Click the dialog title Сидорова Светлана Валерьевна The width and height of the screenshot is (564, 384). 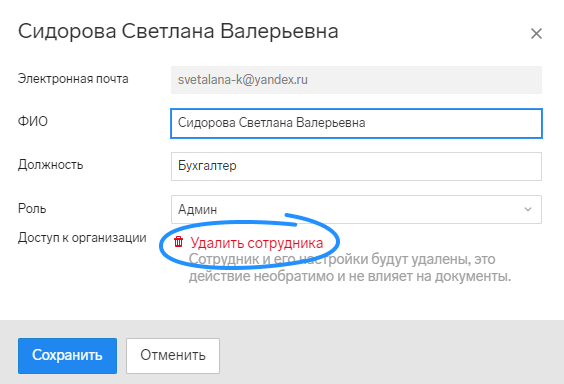[x=178, y=31]
